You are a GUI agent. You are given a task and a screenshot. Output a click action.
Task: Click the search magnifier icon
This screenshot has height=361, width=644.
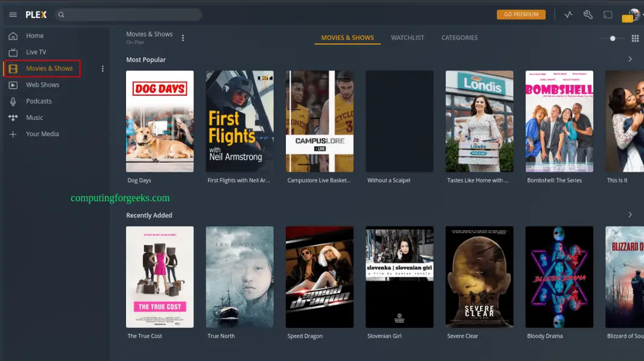click(x=60, y=14)
